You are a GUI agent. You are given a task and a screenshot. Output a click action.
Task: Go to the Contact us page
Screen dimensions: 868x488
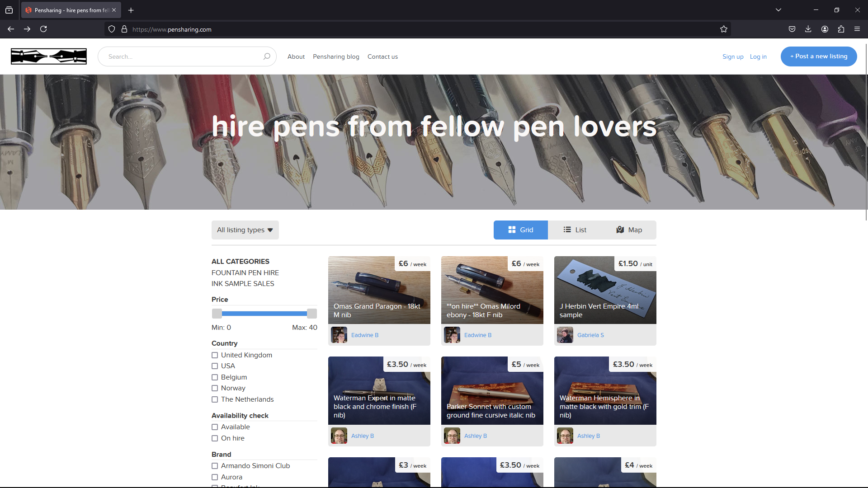coord(382,56)
